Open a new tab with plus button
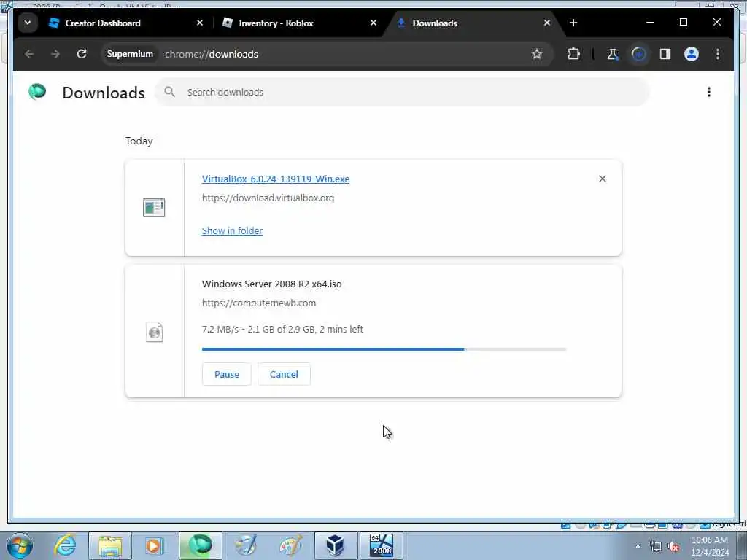This screenshot has height=560, width=747. pos(573,23)
